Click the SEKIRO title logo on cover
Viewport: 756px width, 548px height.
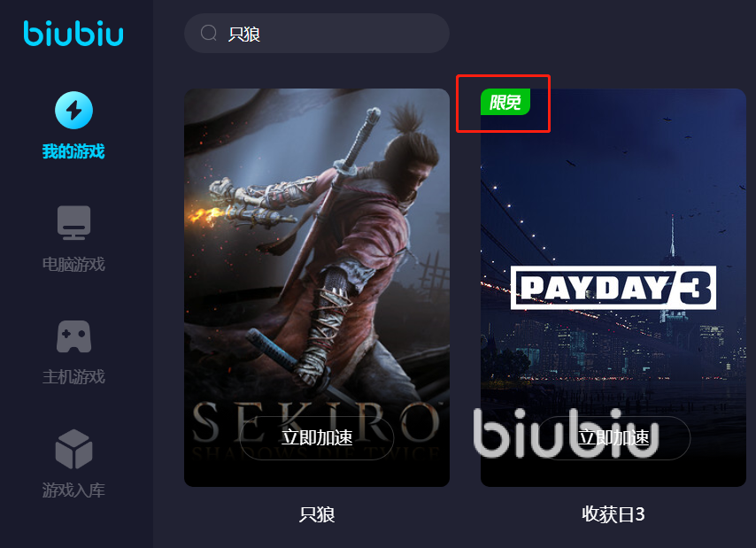tap(317, 422)
